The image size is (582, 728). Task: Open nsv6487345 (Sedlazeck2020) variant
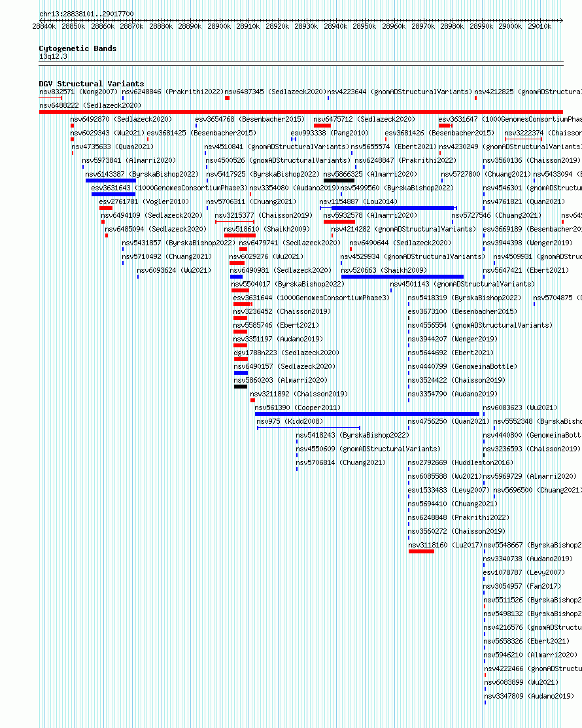click(x=275, y=92)
